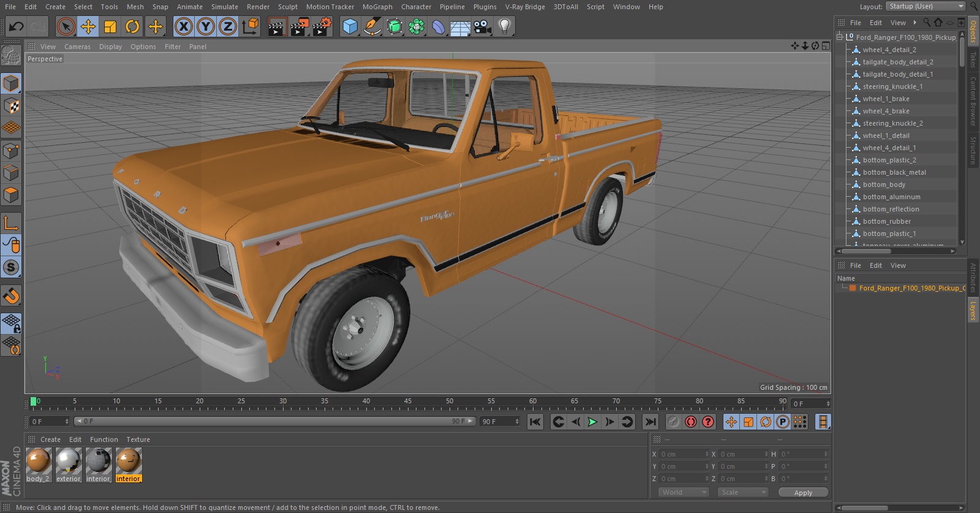This screenshot has width=980, height=513.
Task: Select the Live Selection tool
Action: coord(66,26)
